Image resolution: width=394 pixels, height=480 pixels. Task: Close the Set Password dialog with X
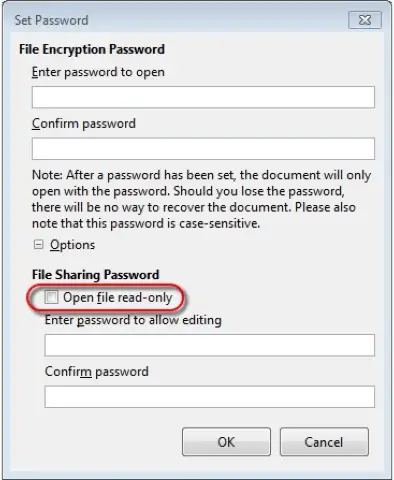(365, 20)
